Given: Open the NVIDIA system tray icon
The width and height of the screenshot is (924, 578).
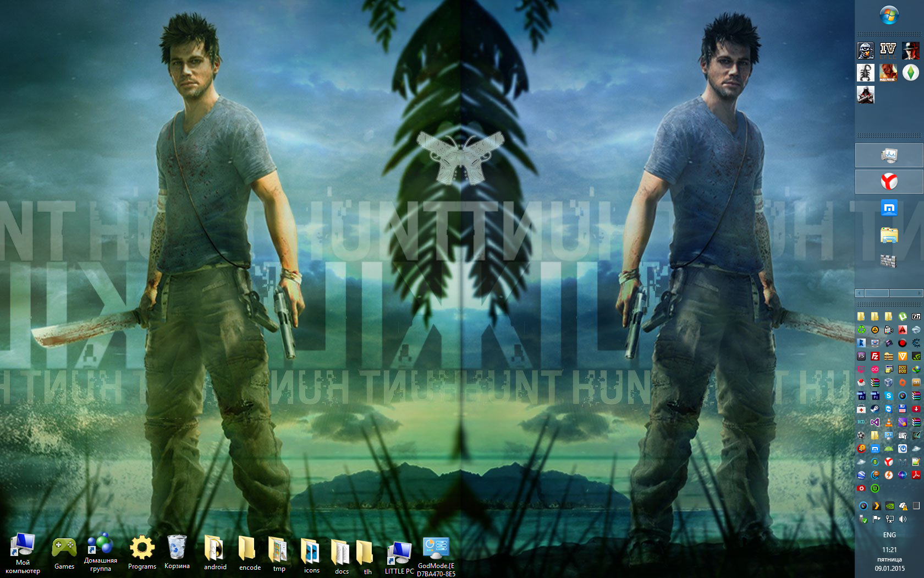Looking at the screenshot, I should 890,505.
